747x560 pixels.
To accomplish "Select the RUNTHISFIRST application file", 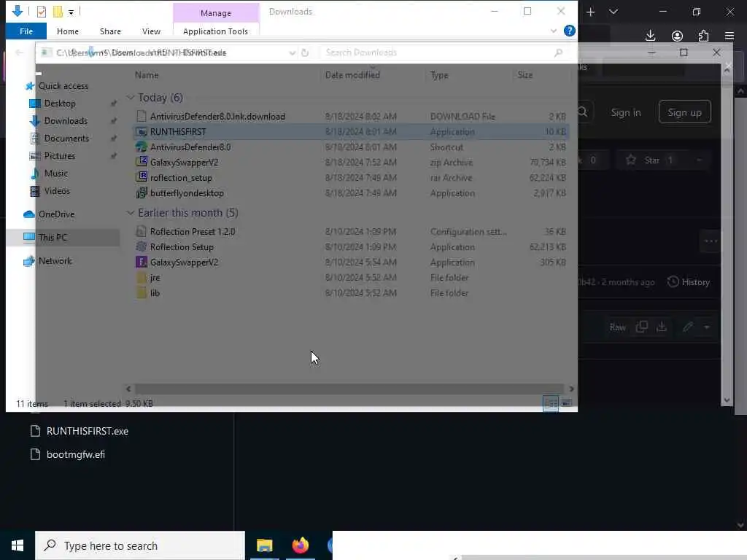I will (x=351, y=131).
